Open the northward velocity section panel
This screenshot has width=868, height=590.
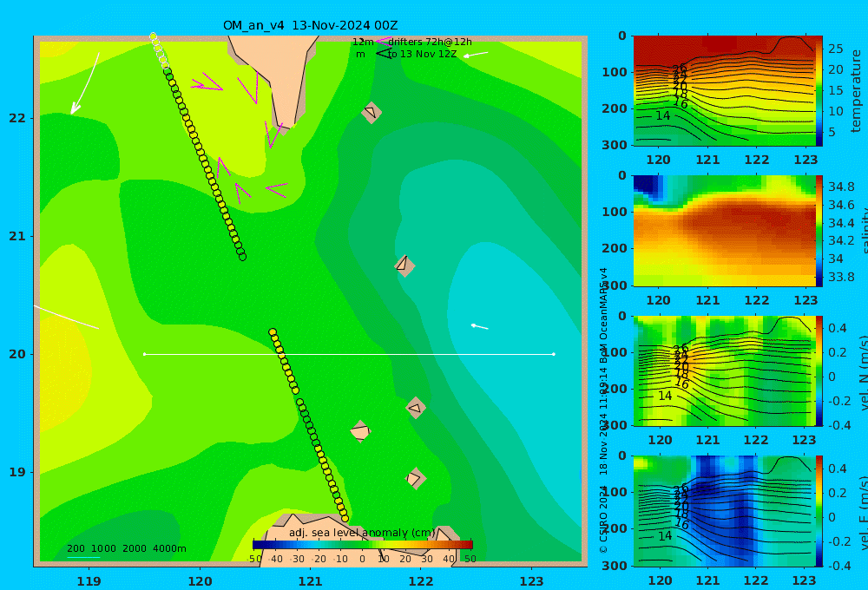click(x=723, y=370)
